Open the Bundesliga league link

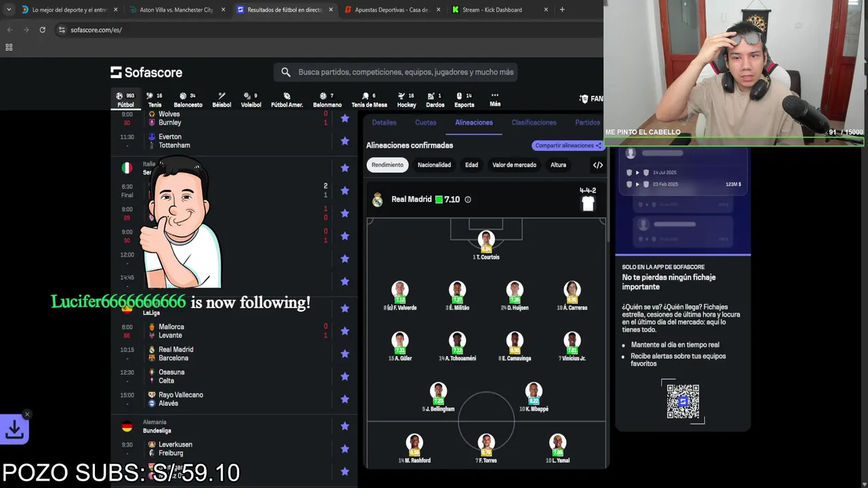(157, 430)
